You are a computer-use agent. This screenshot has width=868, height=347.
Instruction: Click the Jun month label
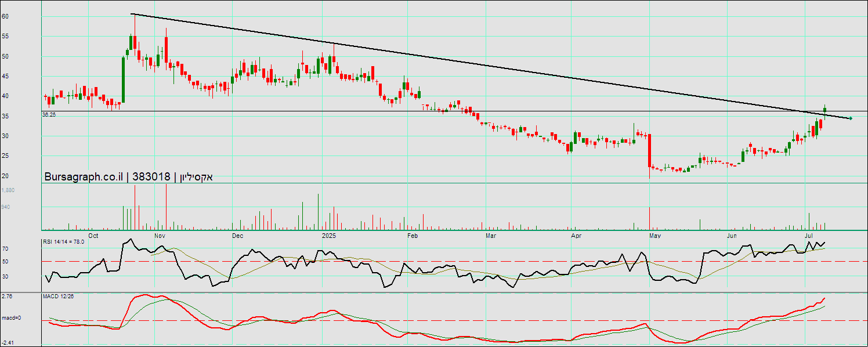point(732,236)
